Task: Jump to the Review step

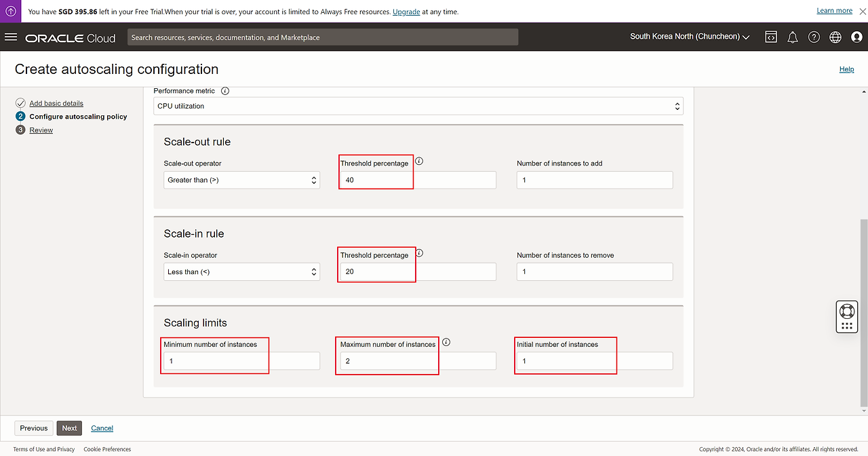Action: (41, 130)
